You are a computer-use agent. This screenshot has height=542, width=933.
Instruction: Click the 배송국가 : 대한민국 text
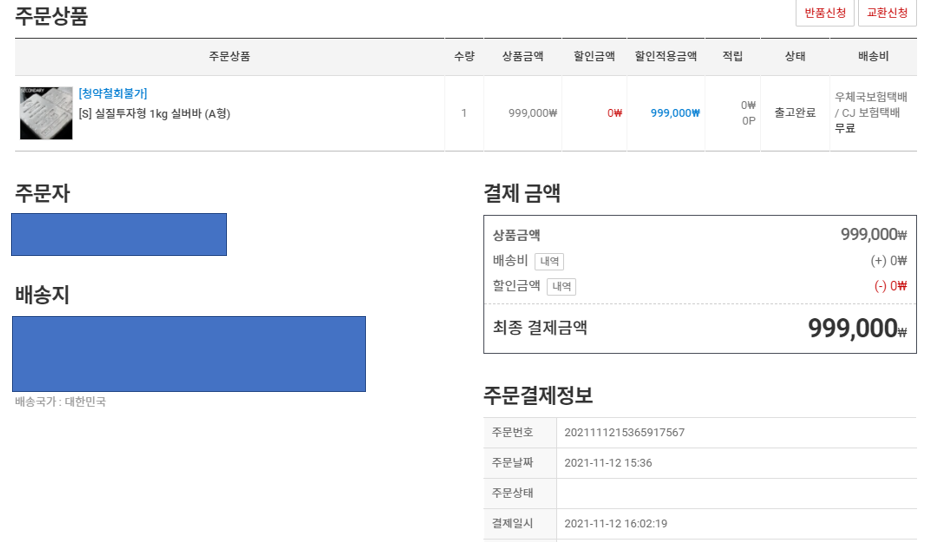60,402
